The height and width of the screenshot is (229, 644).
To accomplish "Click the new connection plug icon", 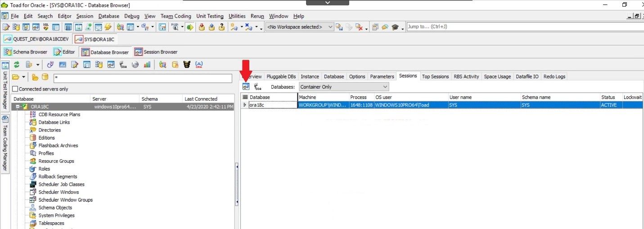I will click(234, 27).
